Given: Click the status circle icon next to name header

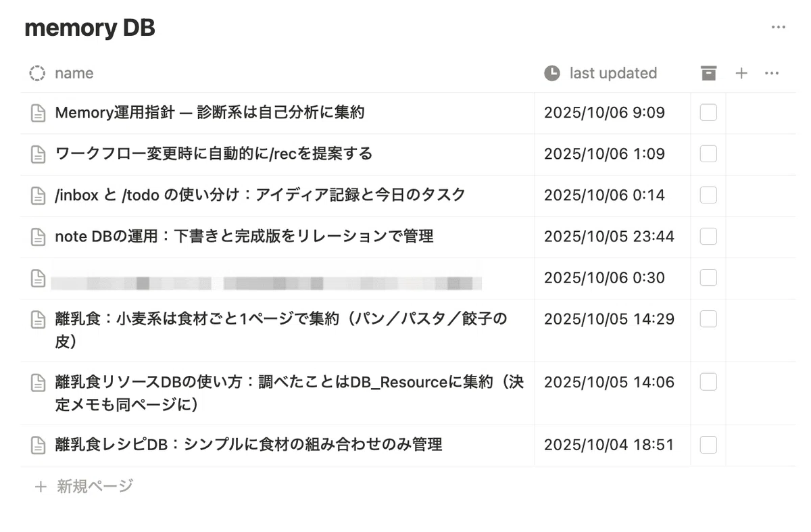Looking at the screenshot, I should (x=37, y=73).
